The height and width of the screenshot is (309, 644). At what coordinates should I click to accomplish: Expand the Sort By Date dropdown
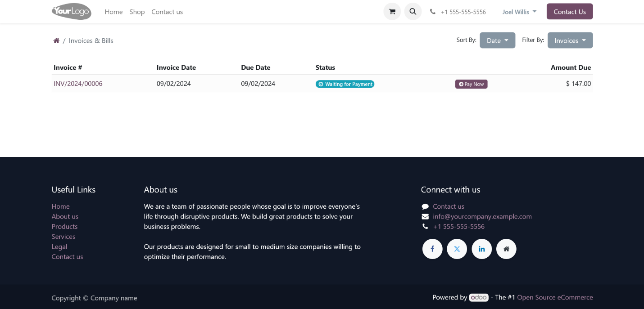(x=497, y=40)
